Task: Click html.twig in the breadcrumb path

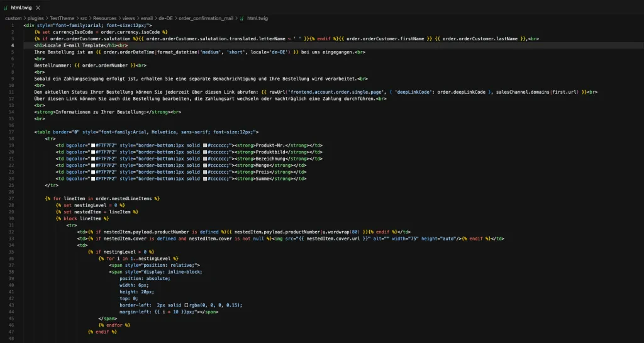Action: tap(257, 18)
